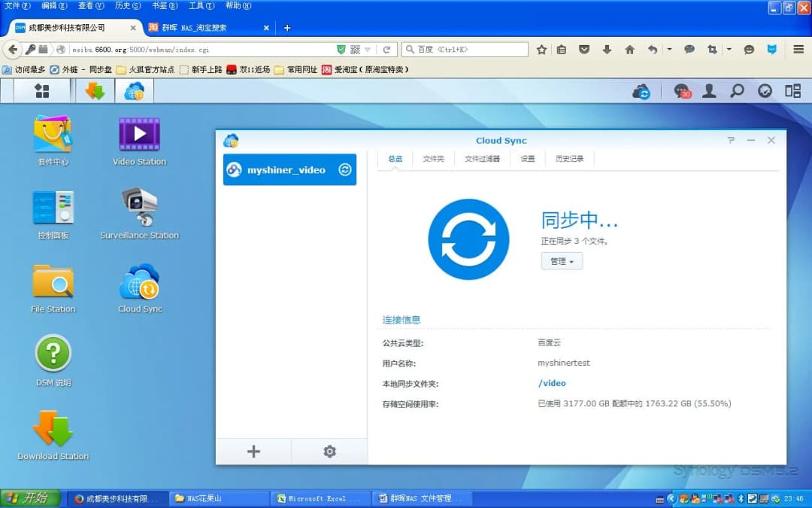The width and height of the screenshot is (812, 508).
Task: Open the 文件 menu in Firefox
Action: [x=17, y=6]
